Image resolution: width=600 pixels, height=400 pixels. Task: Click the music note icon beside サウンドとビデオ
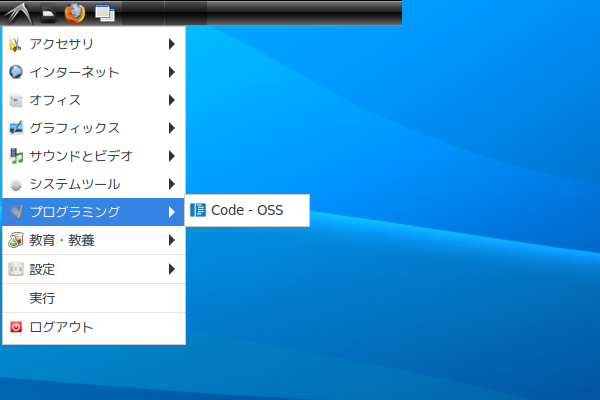coord(16,156)
